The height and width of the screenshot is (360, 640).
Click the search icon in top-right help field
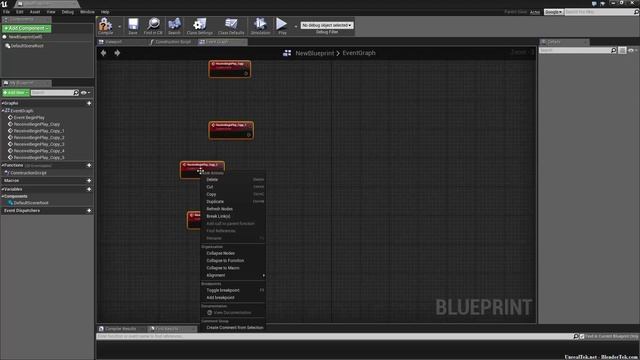pos(636,12)
